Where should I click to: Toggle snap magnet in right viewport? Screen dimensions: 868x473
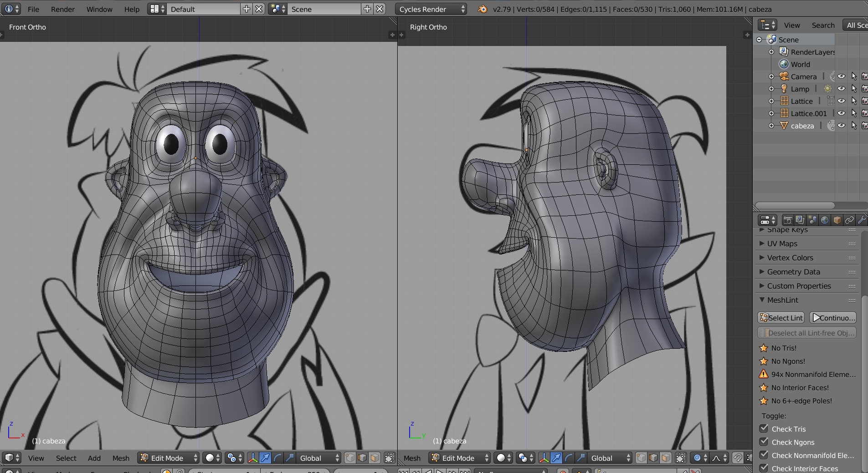point(738,458)
